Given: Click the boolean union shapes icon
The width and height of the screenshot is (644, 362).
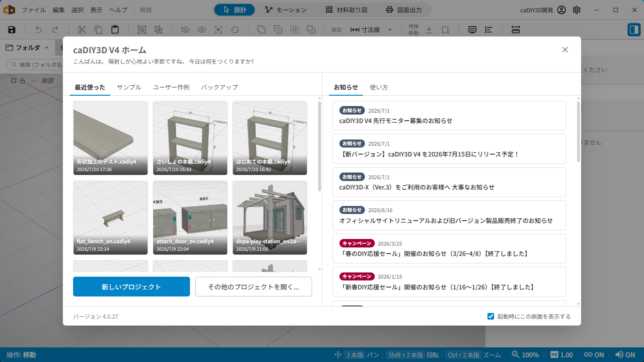Looking at the screenshot, I should pos(261,30).
